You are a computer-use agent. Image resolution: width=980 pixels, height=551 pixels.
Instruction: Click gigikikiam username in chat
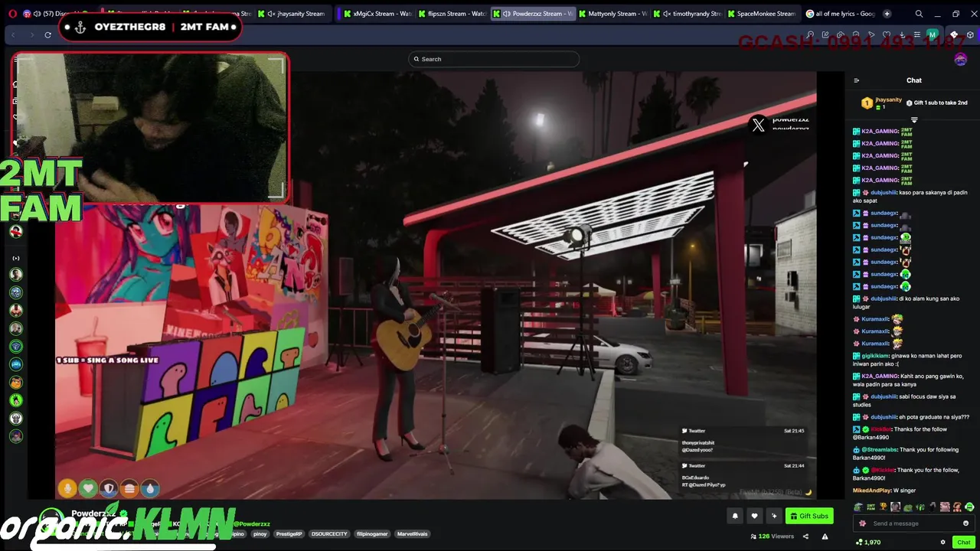pos(875,356)
